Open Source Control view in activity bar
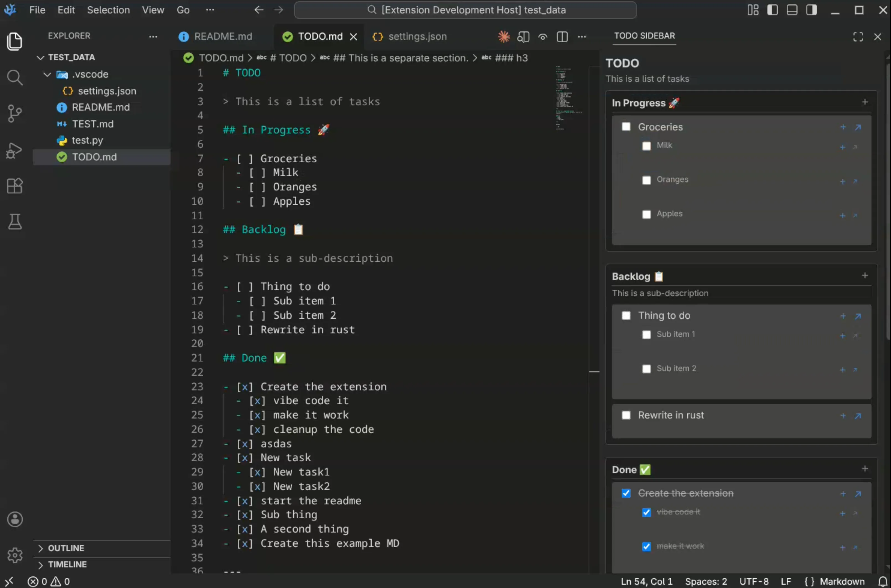891x588 pixels. 15,113
